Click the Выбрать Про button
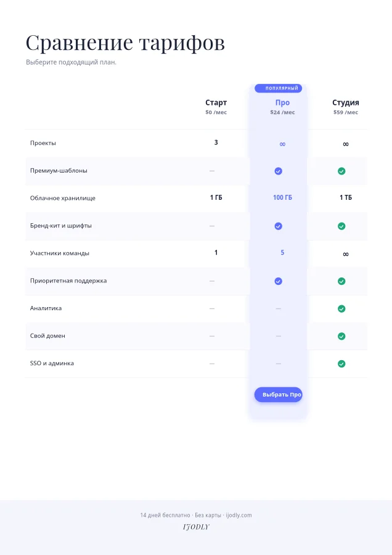The width and height of the screenshot is (392, 555). pos(278,394)
